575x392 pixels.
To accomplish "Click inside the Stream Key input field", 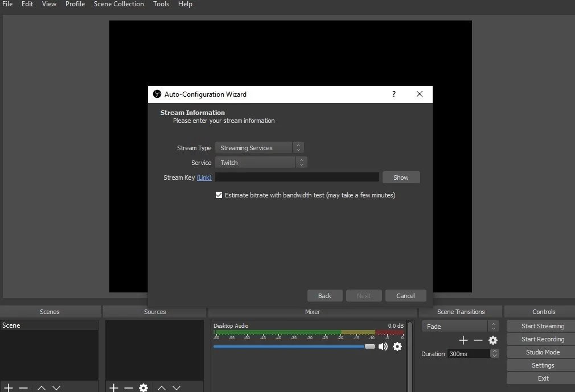I will point(296,177).
